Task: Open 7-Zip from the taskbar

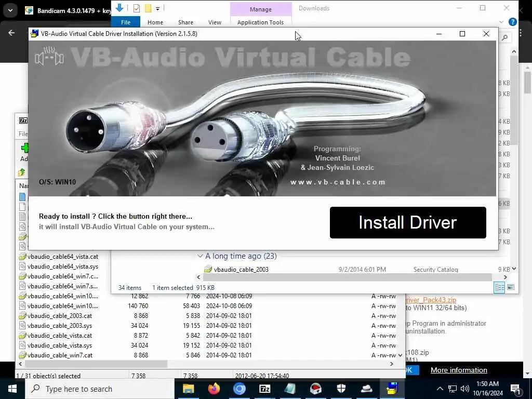Action: tap(264, 389)
